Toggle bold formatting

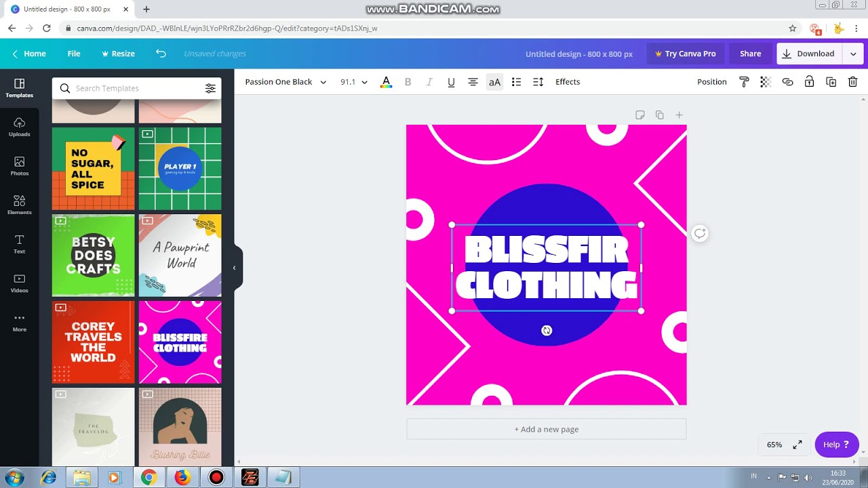click(408, 82)
